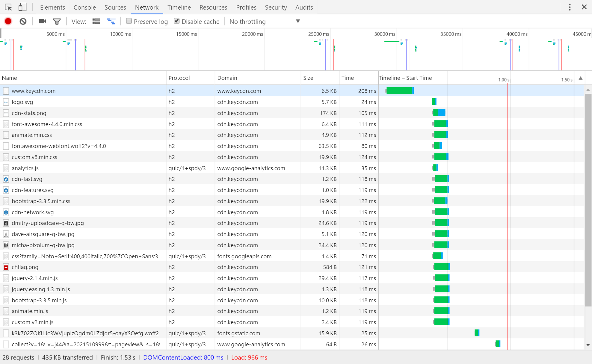This screenshot has height=364, width=592.
Task: Uncheck the Disable cache checkbox
Action: point(177,21)
